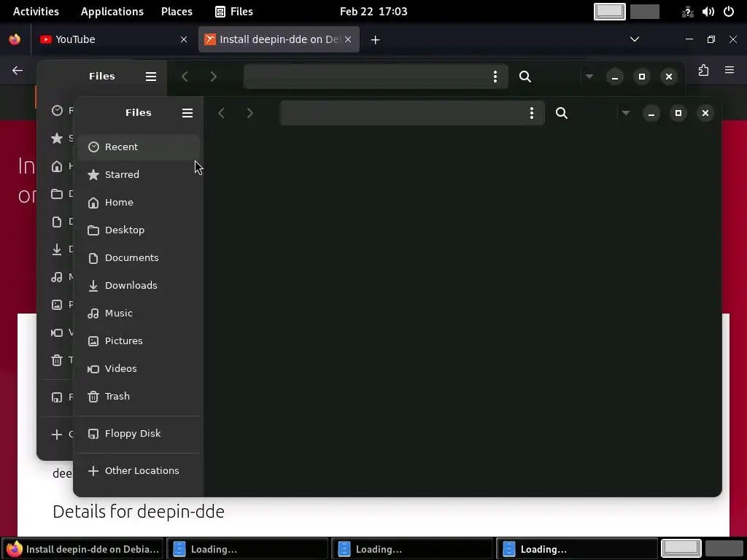Open view options dropdown in back Files window

(x=589, y=76)
